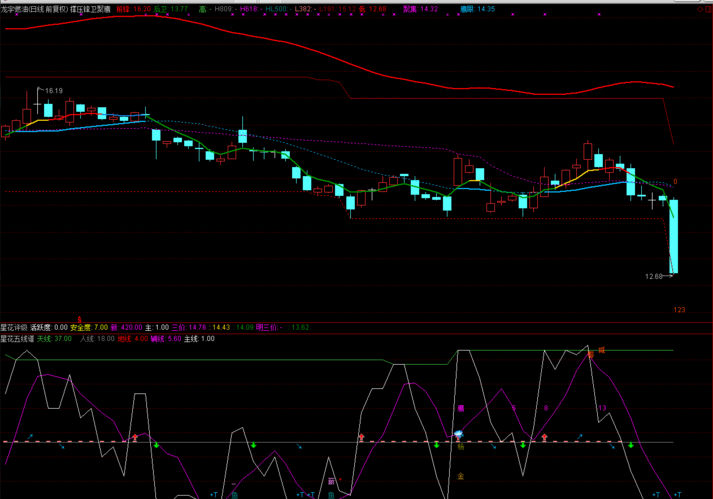This screenshot has height=499, width=713.
Task: Click the 活跃度 0.00 value
Action: pyautogui.click(x=49, y=328)
